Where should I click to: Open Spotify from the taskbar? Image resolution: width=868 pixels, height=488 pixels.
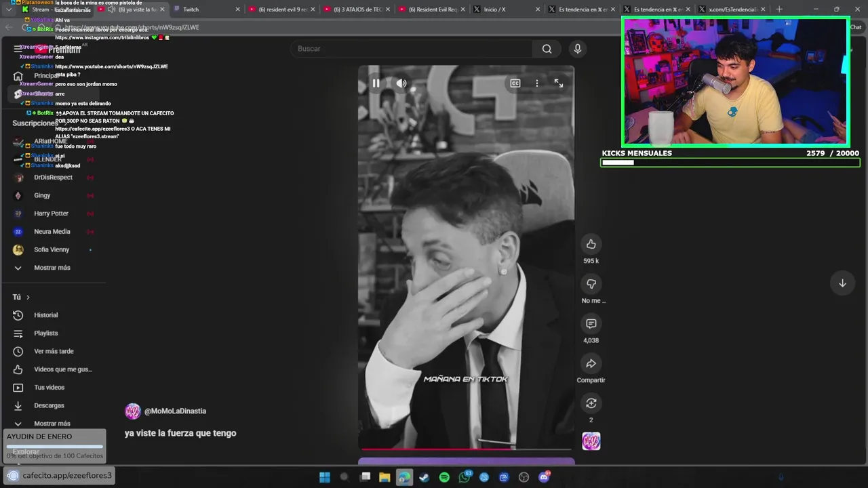tap(444, 477)
